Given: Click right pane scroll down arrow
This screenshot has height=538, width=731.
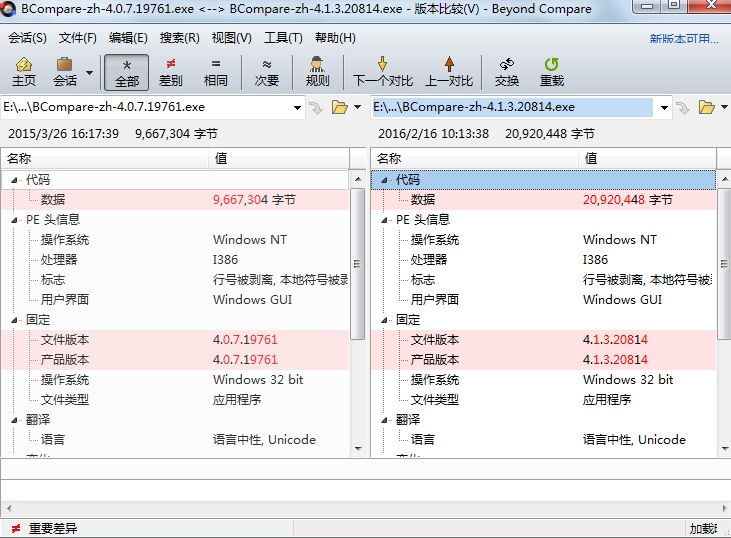Looking at the screenshot, I should tap(724, 448).
